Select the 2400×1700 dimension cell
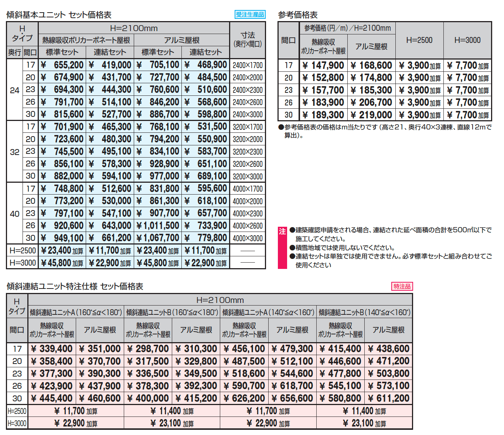Screen dimensions: 504x435 point(247,65)
